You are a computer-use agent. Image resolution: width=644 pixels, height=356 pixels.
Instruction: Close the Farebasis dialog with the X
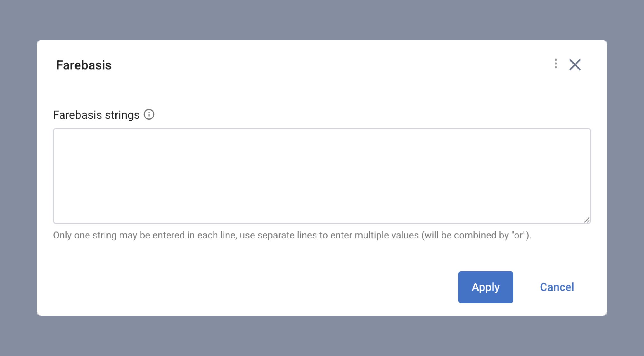point(575,65)
